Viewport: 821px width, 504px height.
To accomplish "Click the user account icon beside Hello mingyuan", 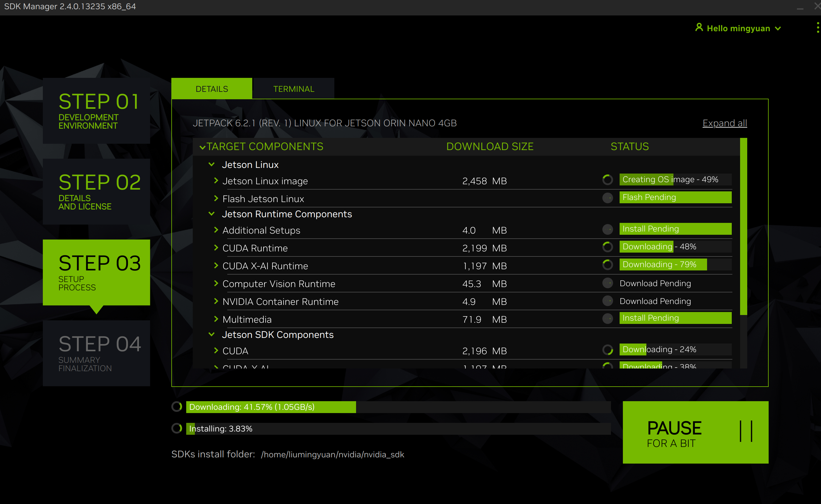I will 699,27.
